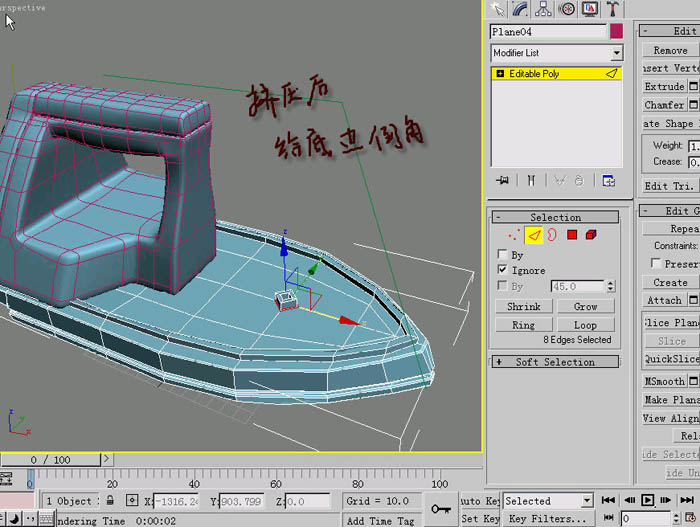Toggle Key Mode icon beside frame field
The image size is (700, 527).
[x=608, y=518]
